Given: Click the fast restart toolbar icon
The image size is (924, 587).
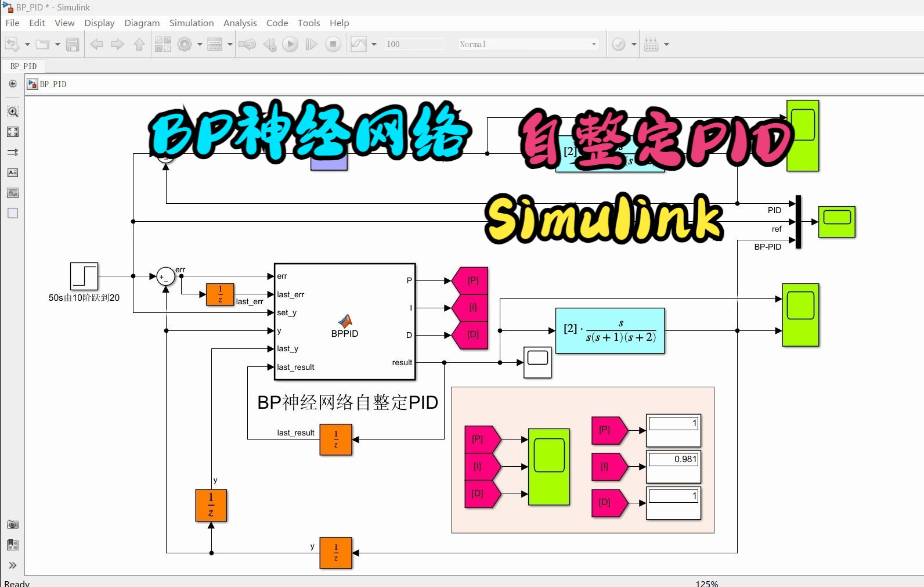Looking at the screenshot, I should [247, 44].
